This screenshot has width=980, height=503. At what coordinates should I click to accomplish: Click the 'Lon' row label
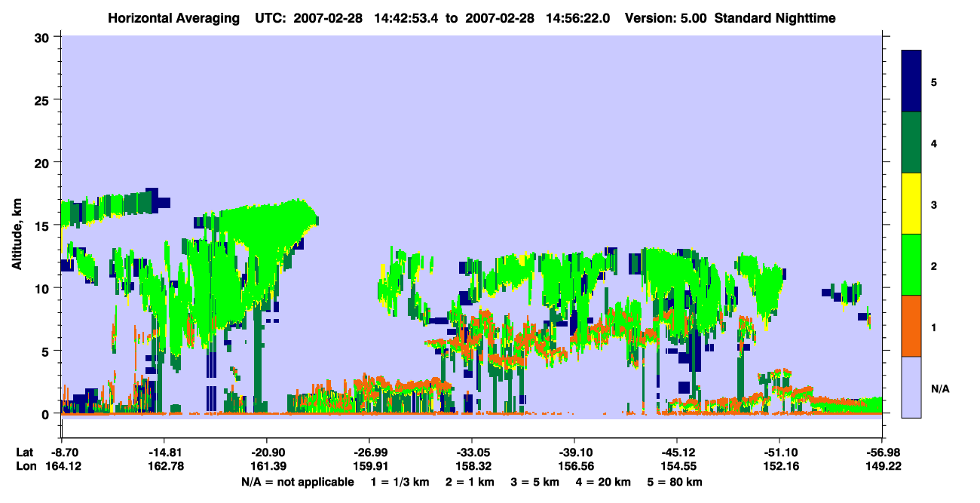coord(25,466)
